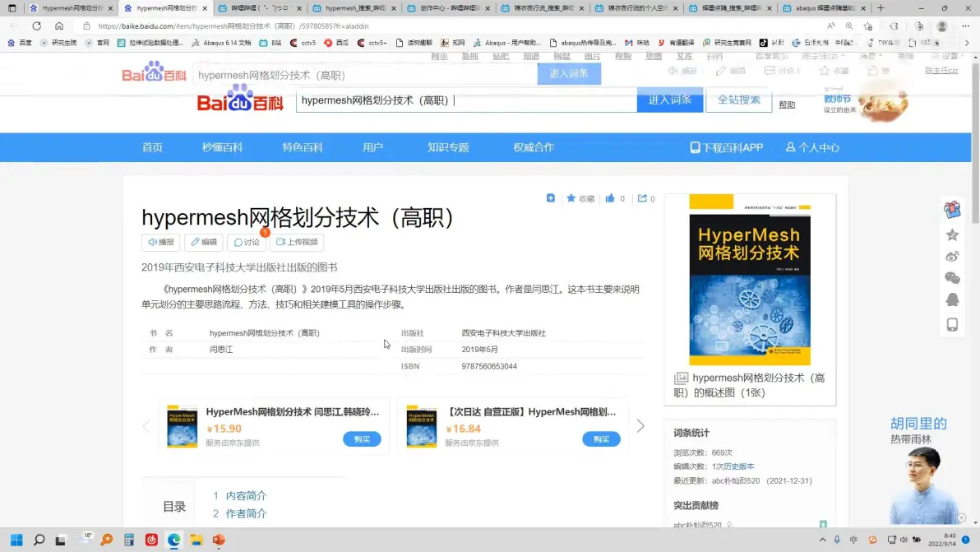Open the 权威合作 navigation tab
980x552 pixels.
pos(534,147)
